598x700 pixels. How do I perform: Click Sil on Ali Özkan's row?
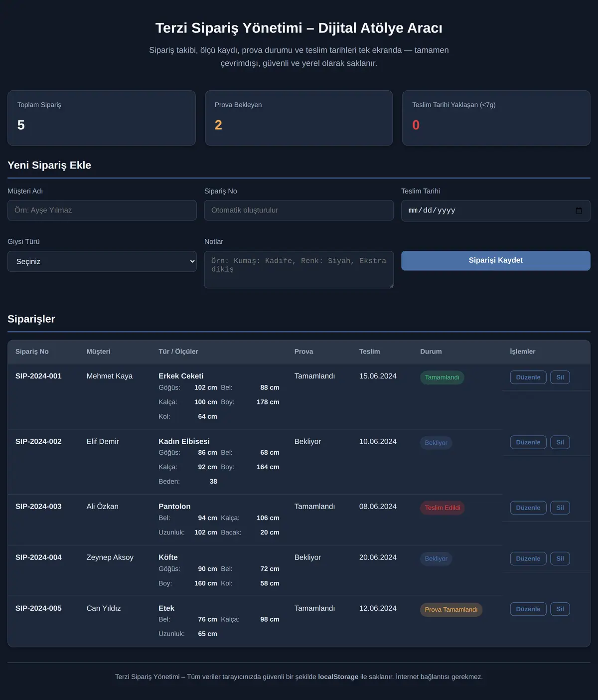point(560,508)
